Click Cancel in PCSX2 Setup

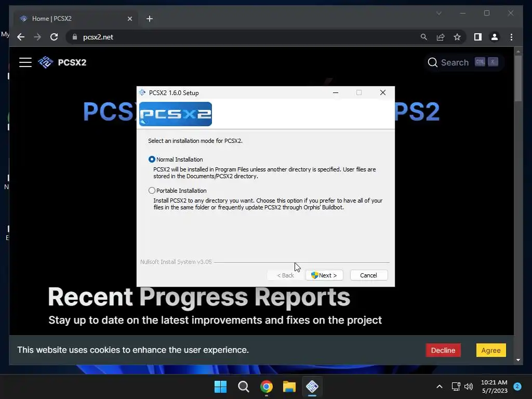pyautogui.click(x=368, y=275)
